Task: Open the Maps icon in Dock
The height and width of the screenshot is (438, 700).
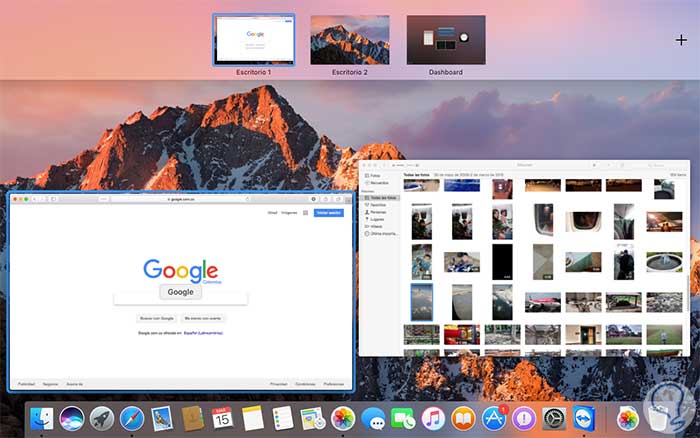Action: pos(312,419)
